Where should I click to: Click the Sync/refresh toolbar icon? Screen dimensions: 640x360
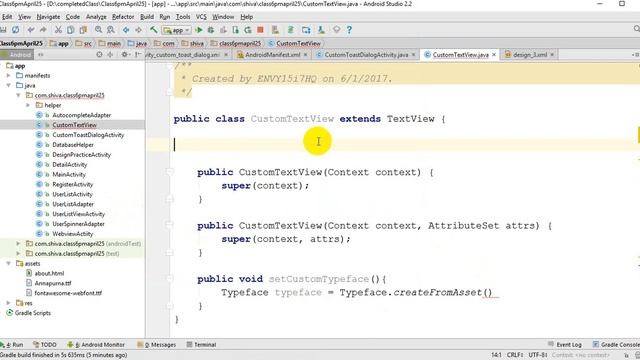click(x=16, y=30)
